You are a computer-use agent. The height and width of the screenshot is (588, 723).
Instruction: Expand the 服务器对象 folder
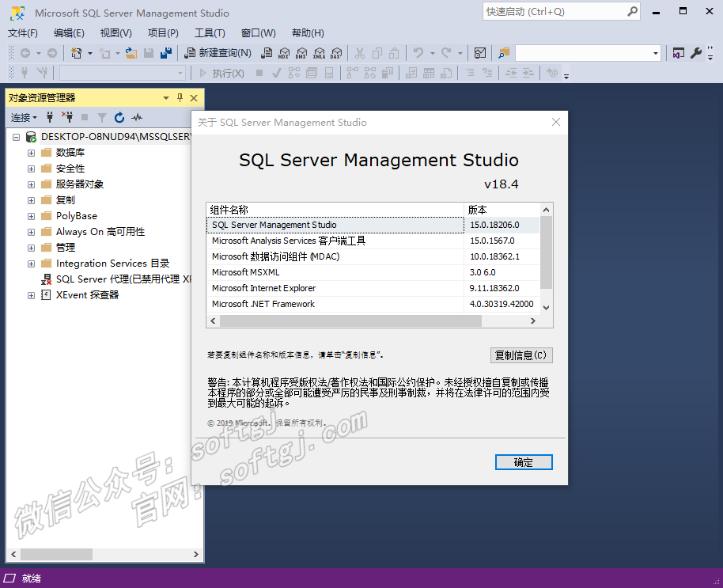tap(31, 184)
